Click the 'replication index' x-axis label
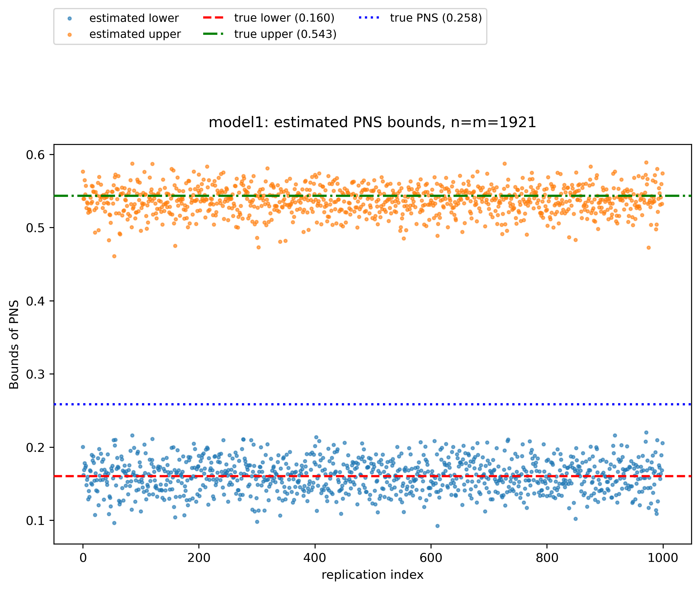Screen dimensions: 700x590 (x=372, y=575)
